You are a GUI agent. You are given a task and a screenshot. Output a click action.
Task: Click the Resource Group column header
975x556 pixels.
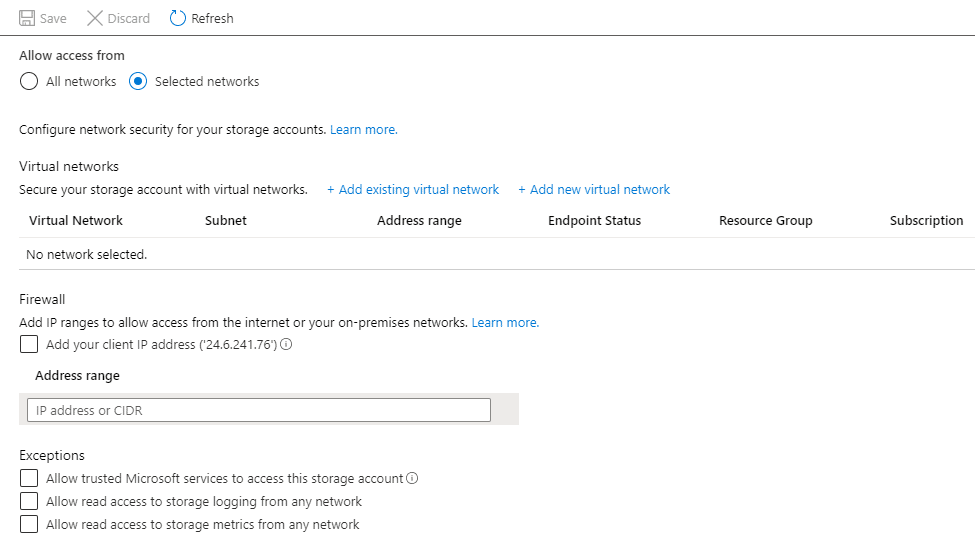(x=765, y=220)
